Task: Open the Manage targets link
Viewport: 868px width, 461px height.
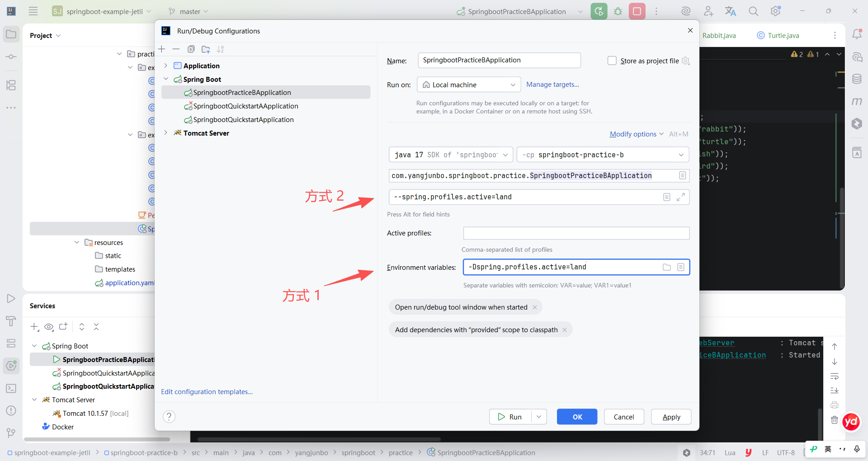Action: click(x=552, y=85)
